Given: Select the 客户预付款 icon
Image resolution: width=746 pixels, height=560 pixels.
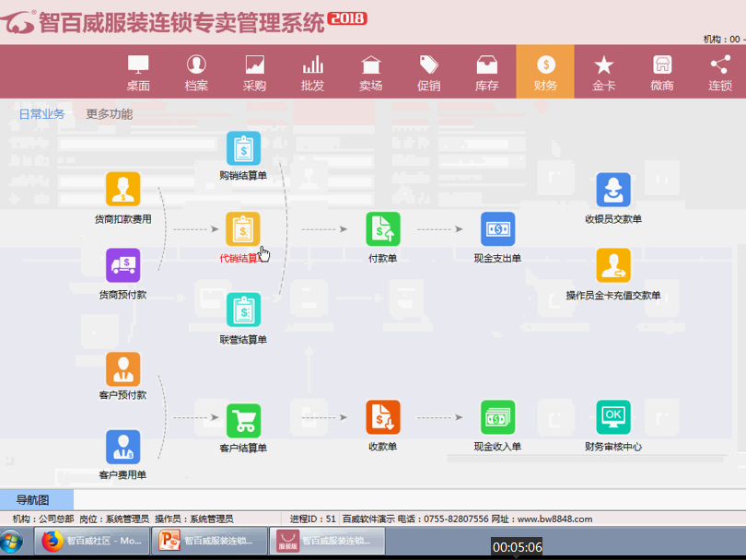Looking at the screenshot, I should [x=123, y=368].
